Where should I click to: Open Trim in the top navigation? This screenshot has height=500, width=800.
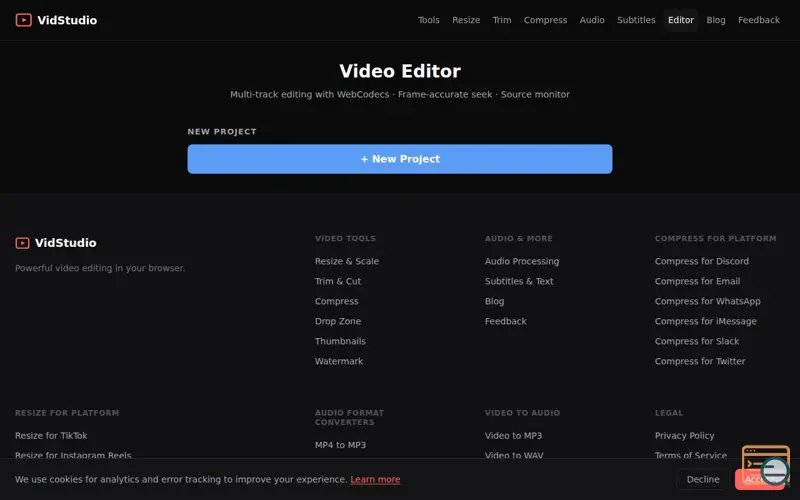pyautogui.click(x=502, y=20)
